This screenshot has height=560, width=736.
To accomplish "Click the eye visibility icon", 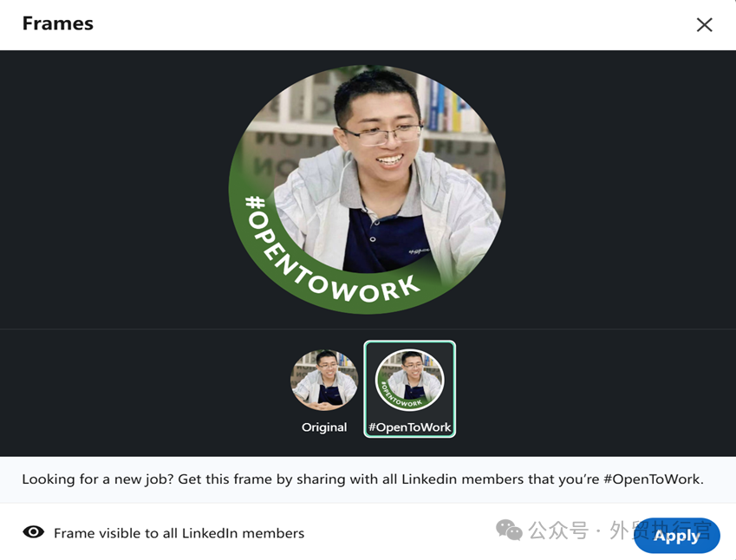I will click(33, 532).
